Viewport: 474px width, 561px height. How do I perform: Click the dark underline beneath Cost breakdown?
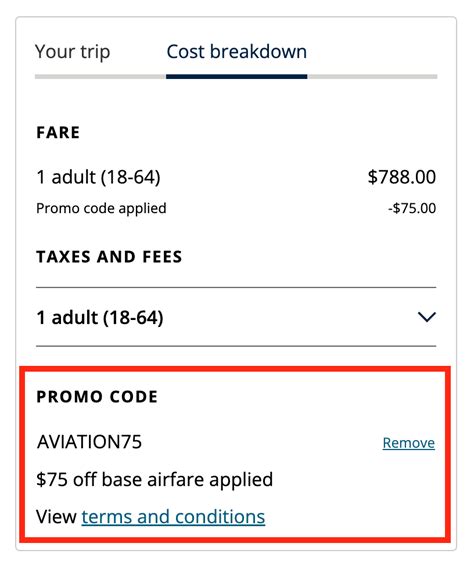(x=236, y=77)
